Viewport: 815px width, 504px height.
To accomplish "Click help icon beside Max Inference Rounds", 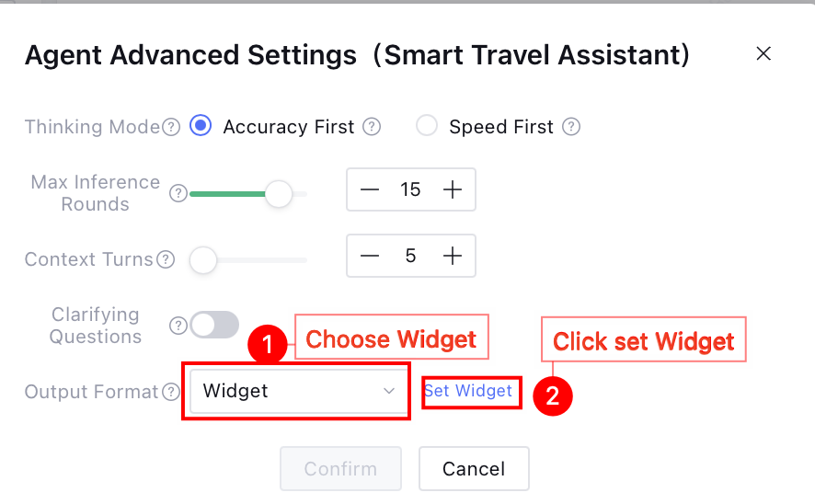I will click(x=178, y=193).
